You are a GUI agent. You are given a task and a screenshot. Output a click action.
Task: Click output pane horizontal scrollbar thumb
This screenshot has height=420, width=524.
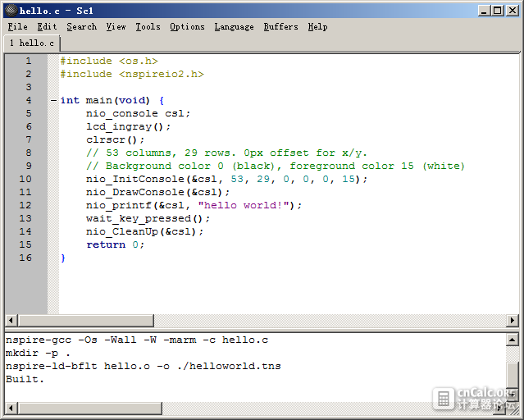90,408
